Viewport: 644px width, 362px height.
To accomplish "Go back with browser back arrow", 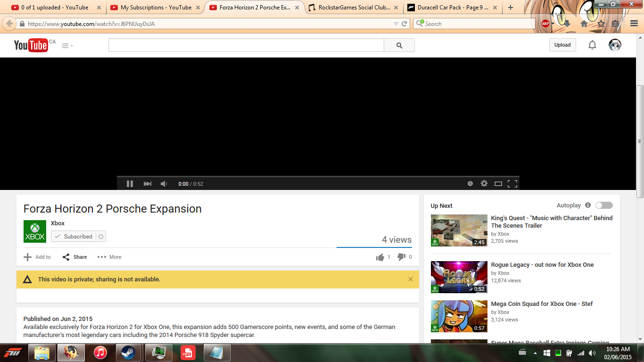I will pyautogui.click(x=9, y=24).
